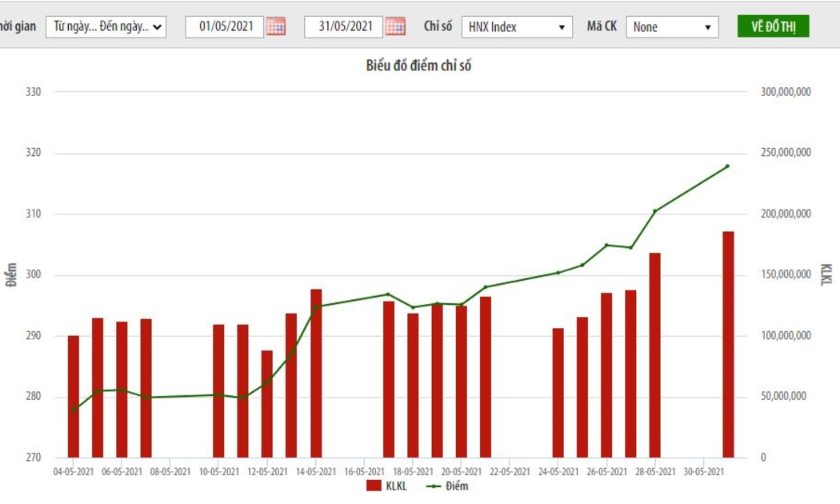The image size is (840, 504).
Task: Toggle the Điểm legend entry
Action: pyautogui.click(x=447, y=486)
